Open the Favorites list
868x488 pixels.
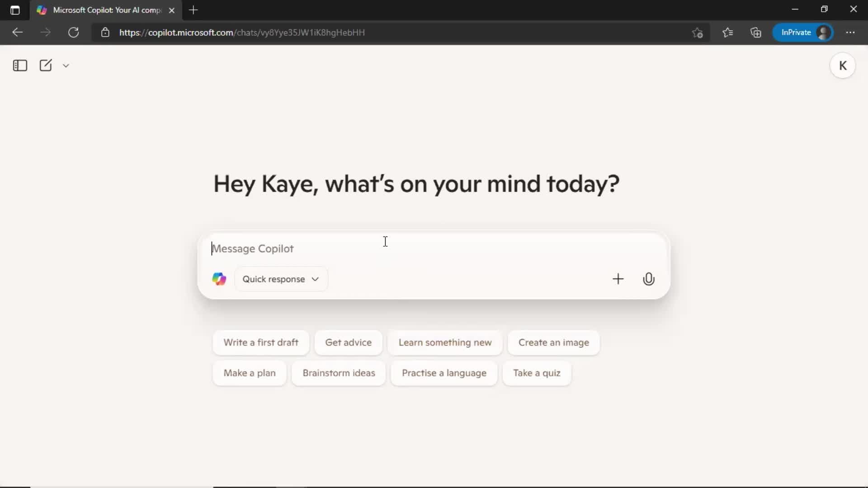pos(727,33)
